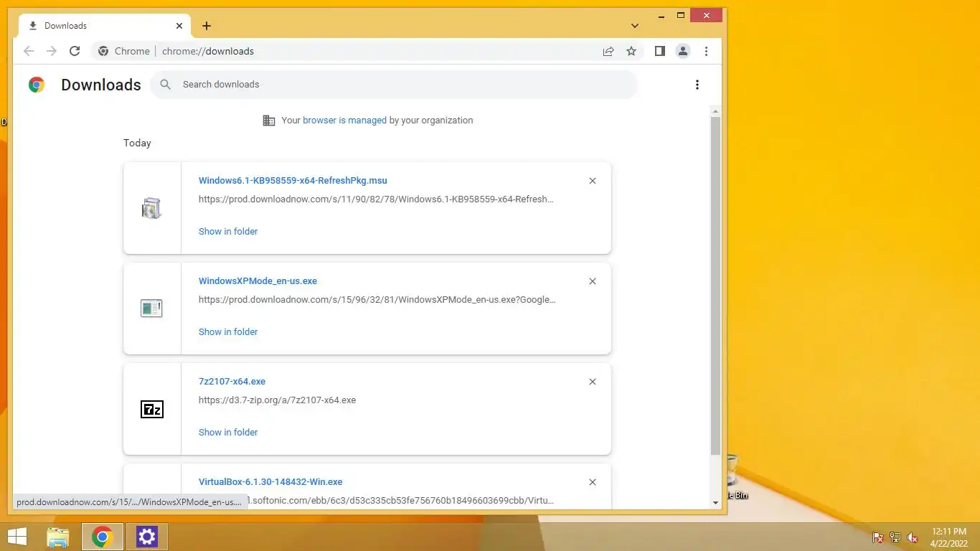This screenshot has width=980, height=551.
Task: Click the WindowsXPMode exe file icon
Action: [151, 309]
